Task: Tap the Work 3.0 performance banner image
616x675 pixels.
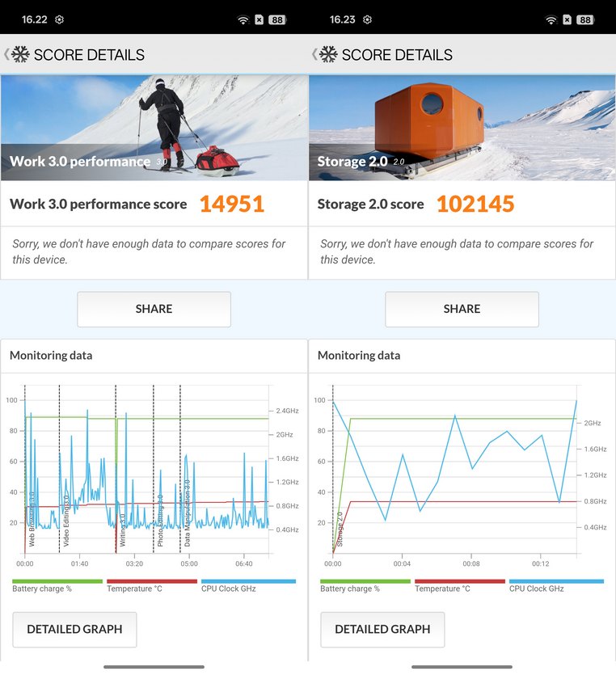Action: (x=154, y=128)
